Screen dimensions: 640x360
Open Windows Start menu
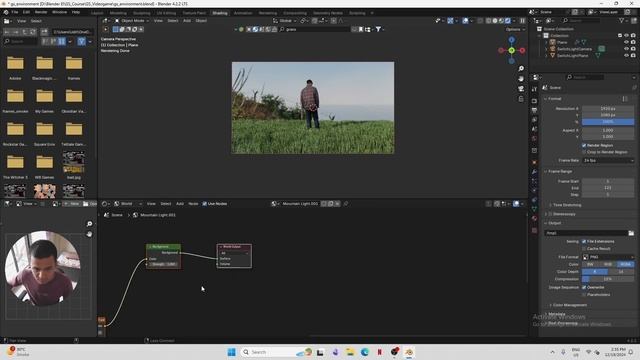click(231, 352)
